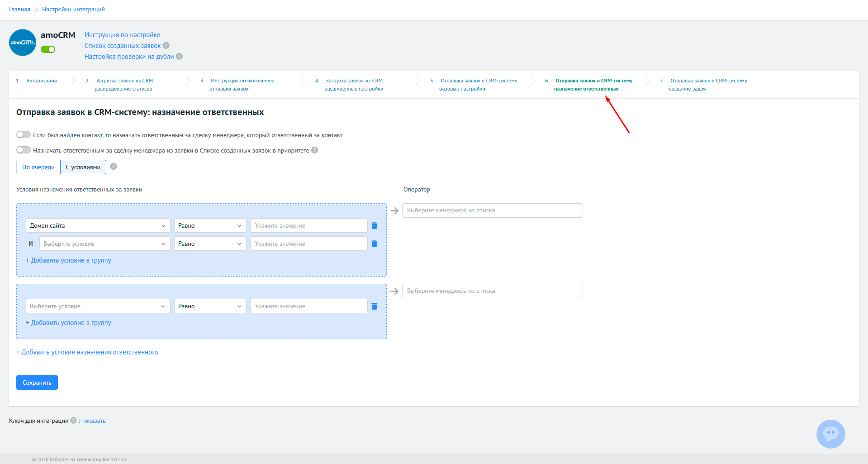868x464 pixels.
Task: Click the amoCRM logo icon
Action: [23, 43]
